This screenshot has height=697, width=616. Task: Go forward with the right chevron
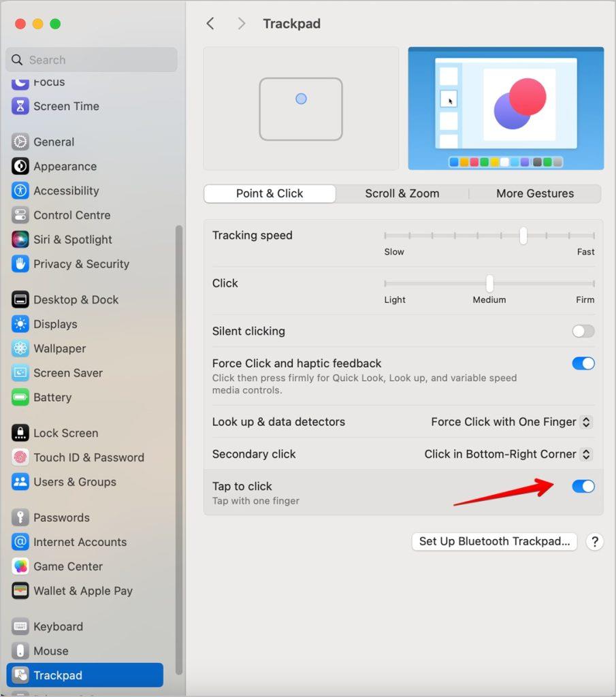(242, 24)
